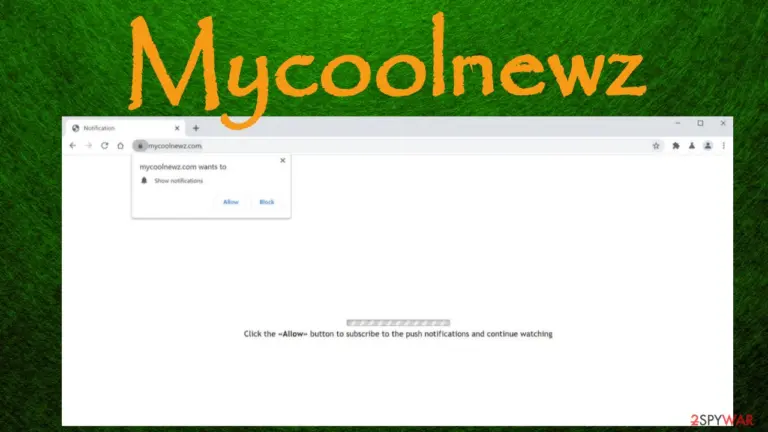768x432 pixels.
Task: Allow notifications from mycoolnewz.com
Action: point(231,202)
